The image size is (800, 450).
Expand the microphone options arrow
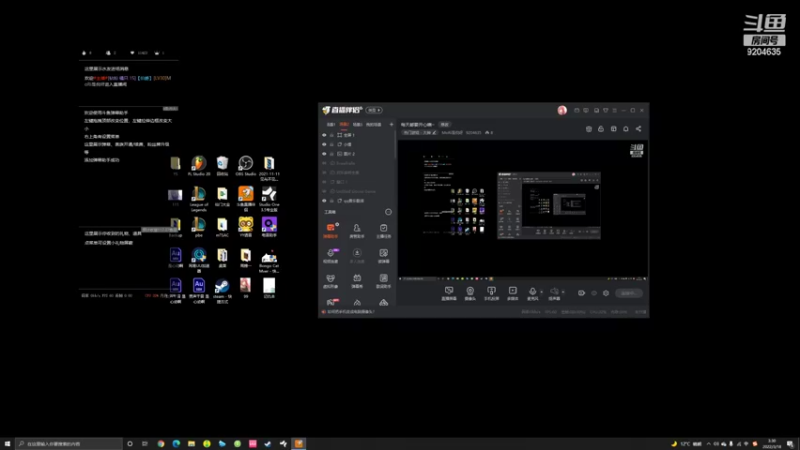[x=541, y=292]
